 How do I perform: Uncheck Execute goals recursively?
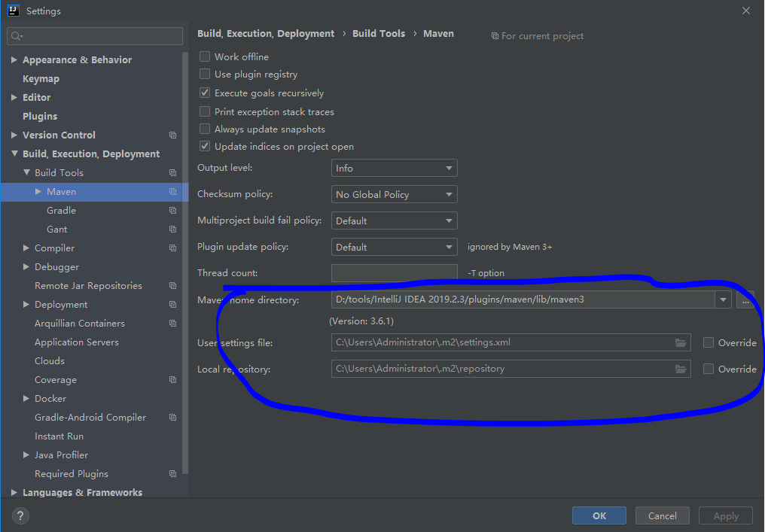coord(205,93)
